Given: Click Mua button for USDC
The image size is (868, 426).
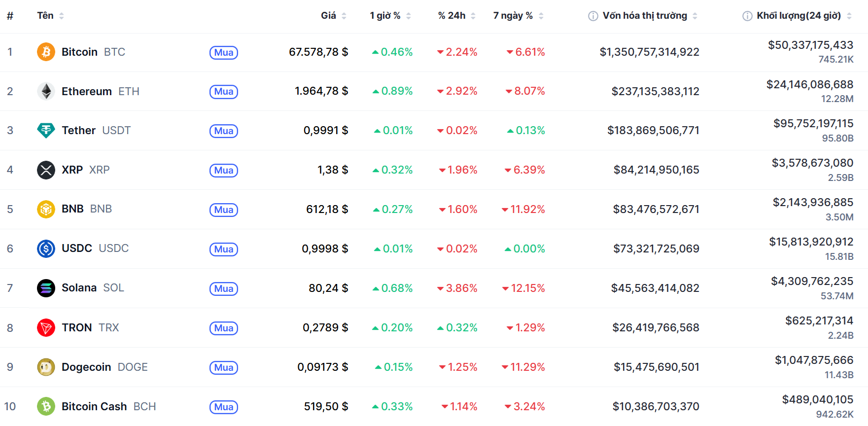Looking at the screenshot, I should (x=224, y=249).
